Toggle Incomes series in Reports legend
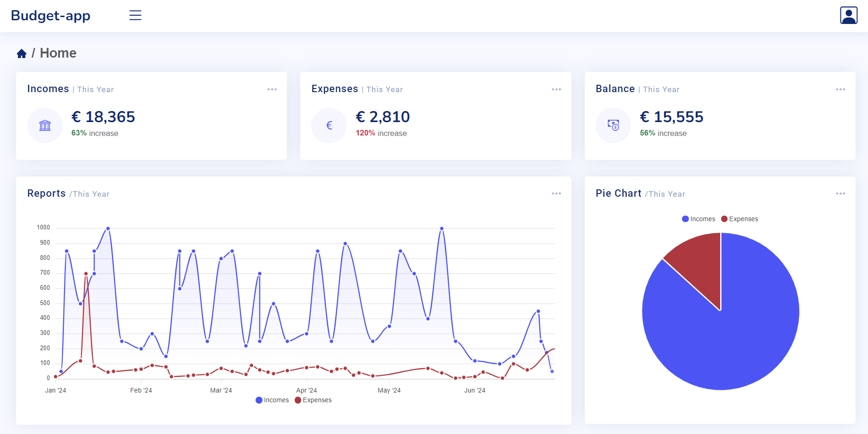 coord(272,400)
